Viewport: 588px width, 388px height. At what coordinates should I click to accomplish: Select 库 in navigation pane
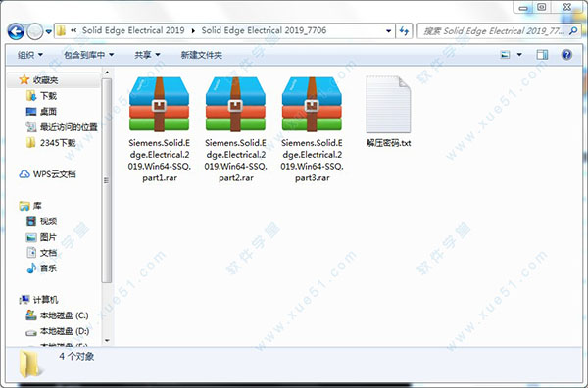coord(37,206)
